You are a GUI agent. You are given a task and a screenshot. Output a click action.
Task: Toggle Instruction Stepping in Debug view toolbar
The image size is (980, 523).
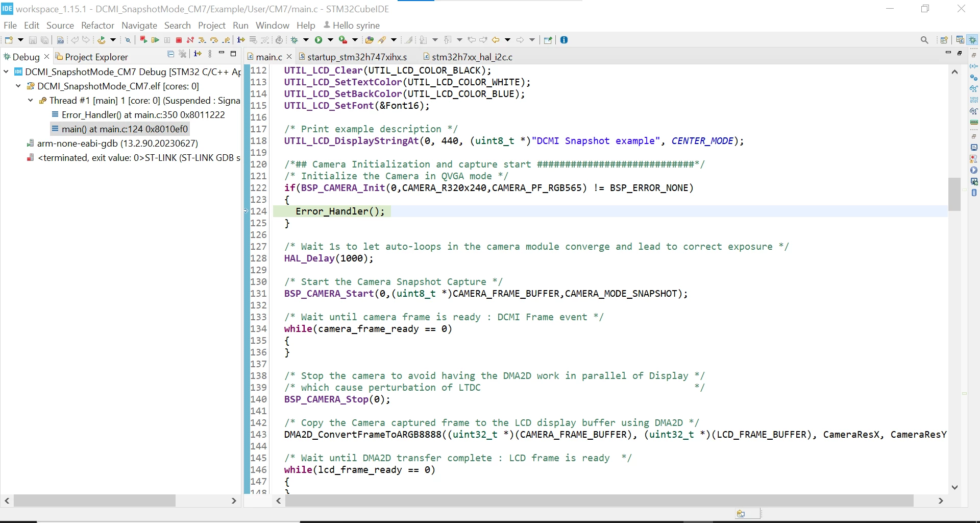(198, 54)
